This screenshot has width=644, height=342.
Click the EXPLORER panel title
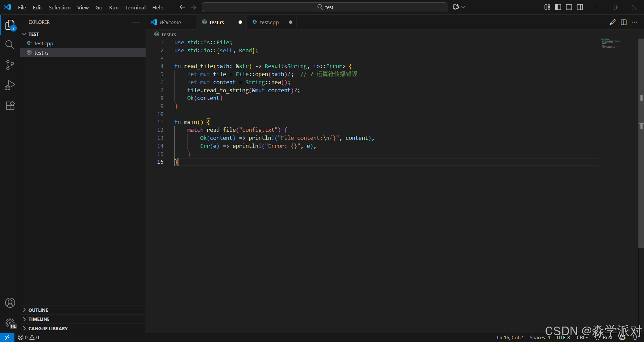(39, 22)
